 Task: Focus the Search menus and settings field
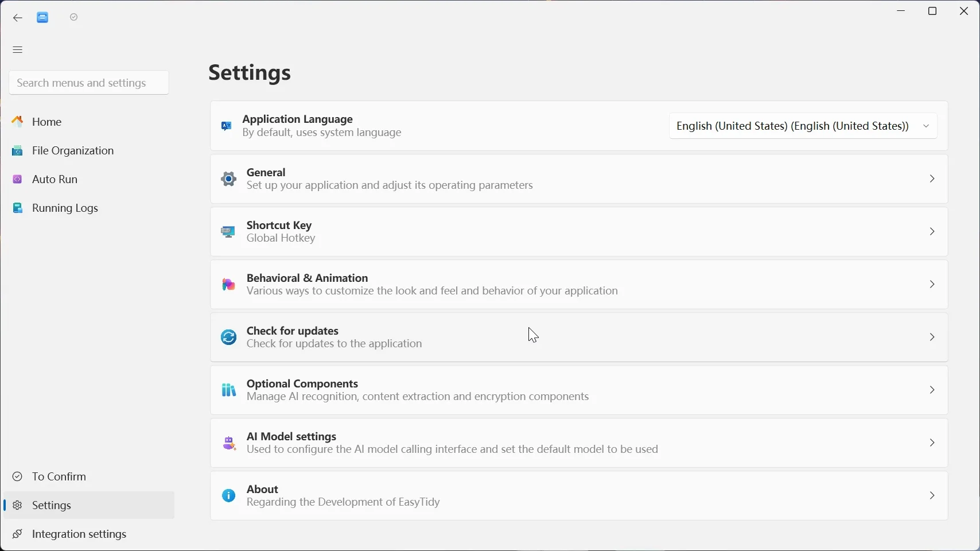click(89, 83)
